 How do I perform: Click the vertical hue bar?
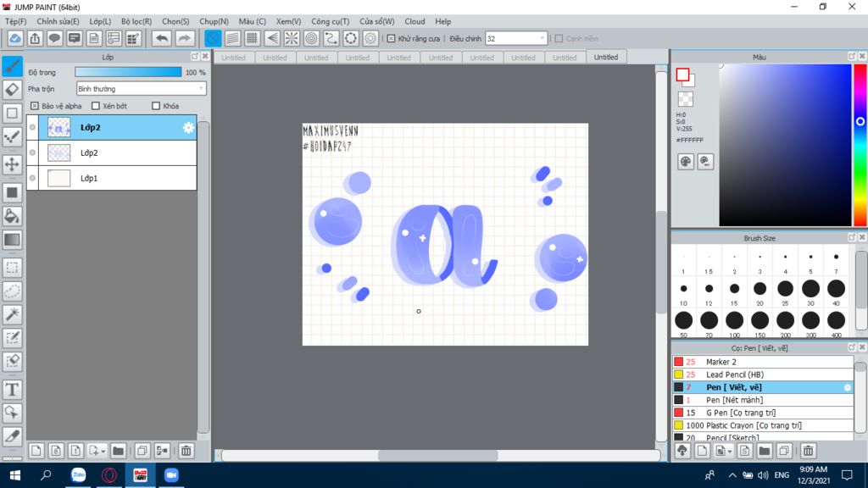860,145
